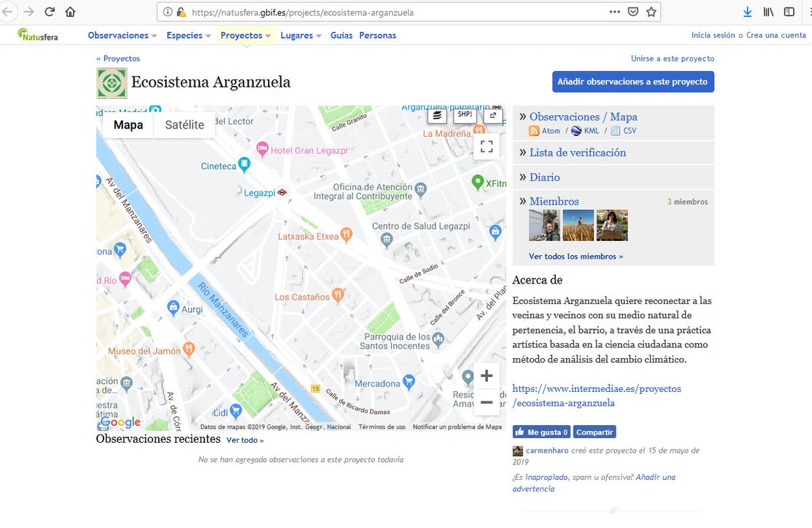This screenshot has height=528, width=812.
Task: Expand the Especies dropdown
Action: 185,35
